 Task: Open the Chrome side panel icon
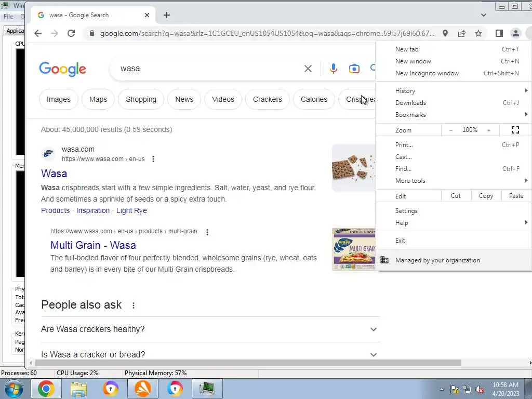pyautogui.click(x=499, y=33)
